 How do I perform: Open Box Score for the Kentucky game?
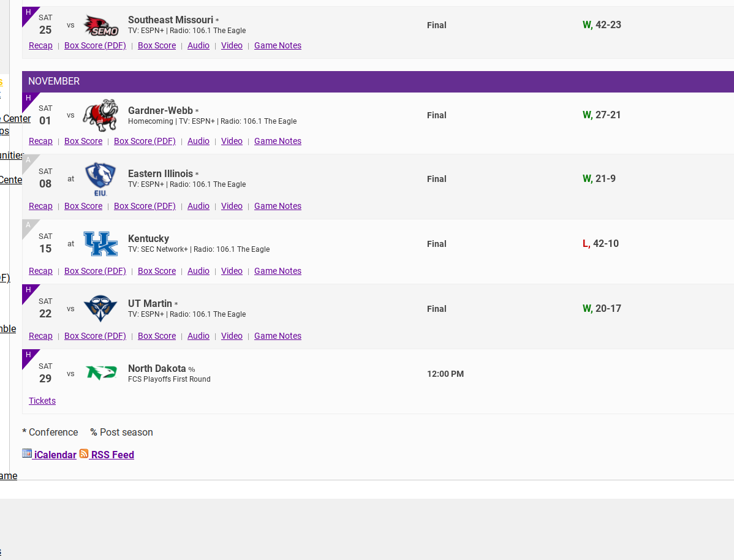[157, 271]
